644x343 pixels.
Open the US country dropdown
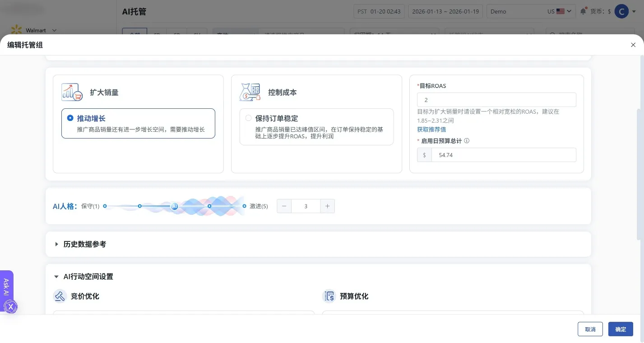click(560, 11)
